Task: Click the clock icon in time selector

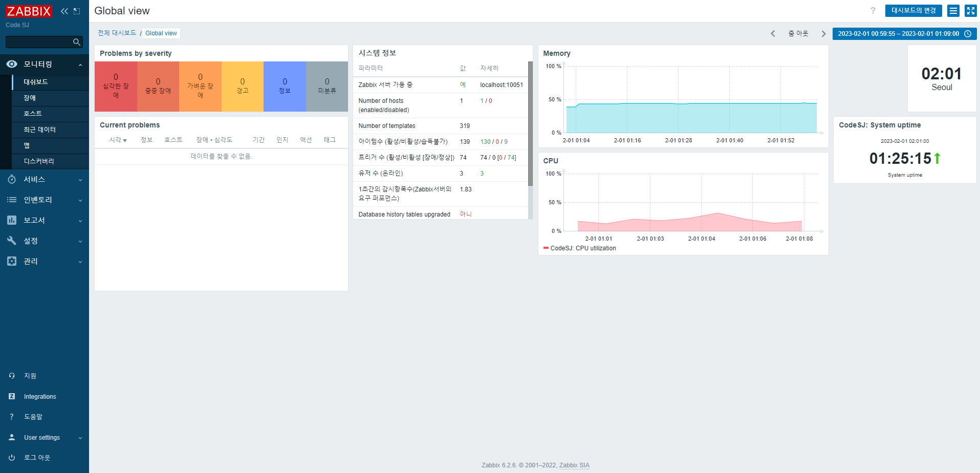Action: point(968,34)
